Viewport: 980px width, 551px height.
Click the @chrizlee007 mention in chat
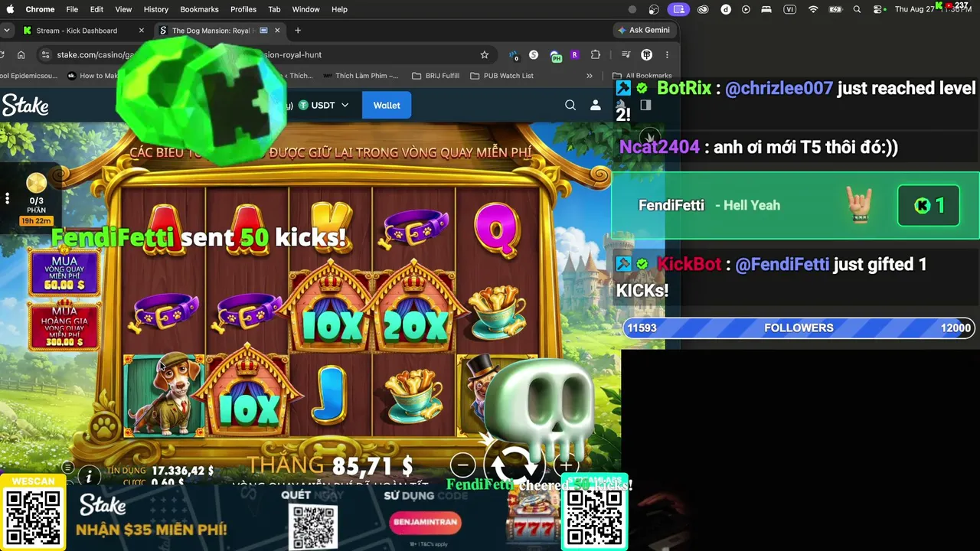point(779,88)
